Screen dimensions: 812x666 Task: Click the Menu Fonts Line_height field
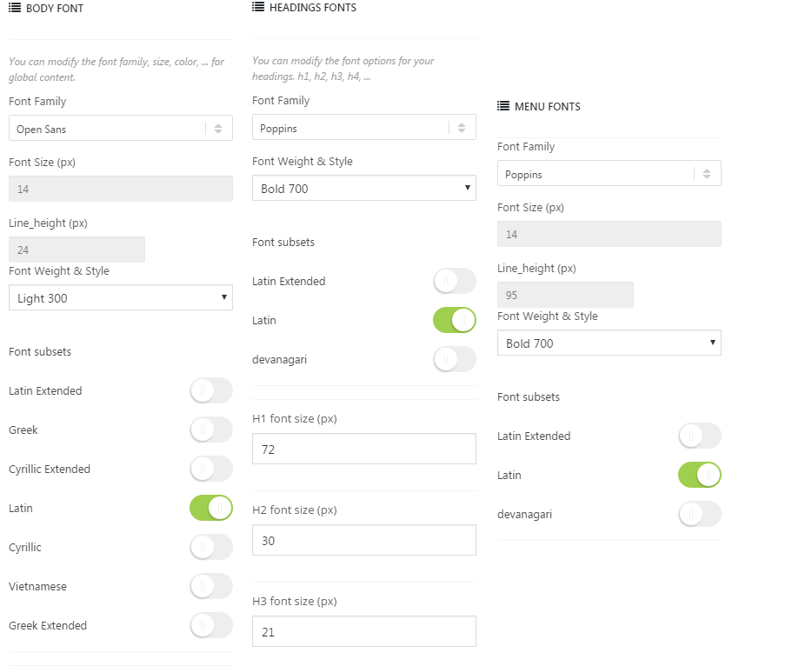[x=565, y=295]
